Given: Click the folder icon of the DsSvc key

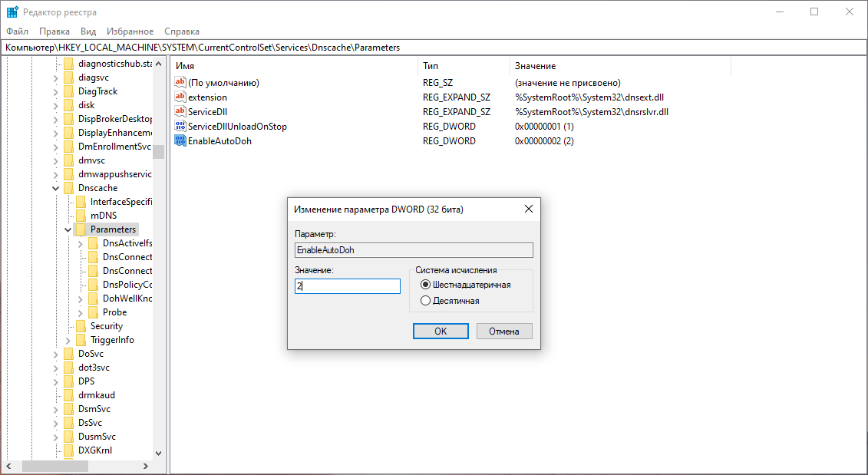Looking at the screenshot, I should pyautogui.click(x=68, y=423).
